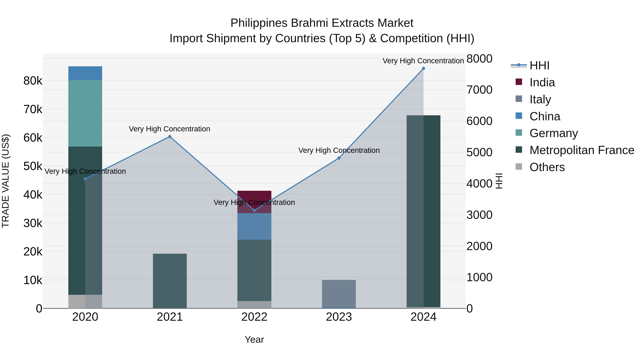This screenshot has height=362, width=644.
Task: Click the vertical HHI right axis title
Action: 499,181
